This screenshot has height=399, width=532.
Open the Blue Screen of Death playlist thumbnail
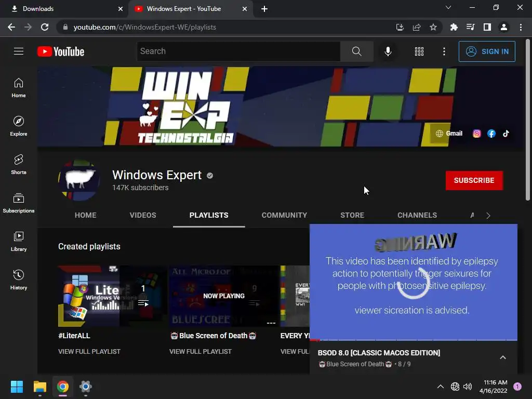[x=223, y=296]
